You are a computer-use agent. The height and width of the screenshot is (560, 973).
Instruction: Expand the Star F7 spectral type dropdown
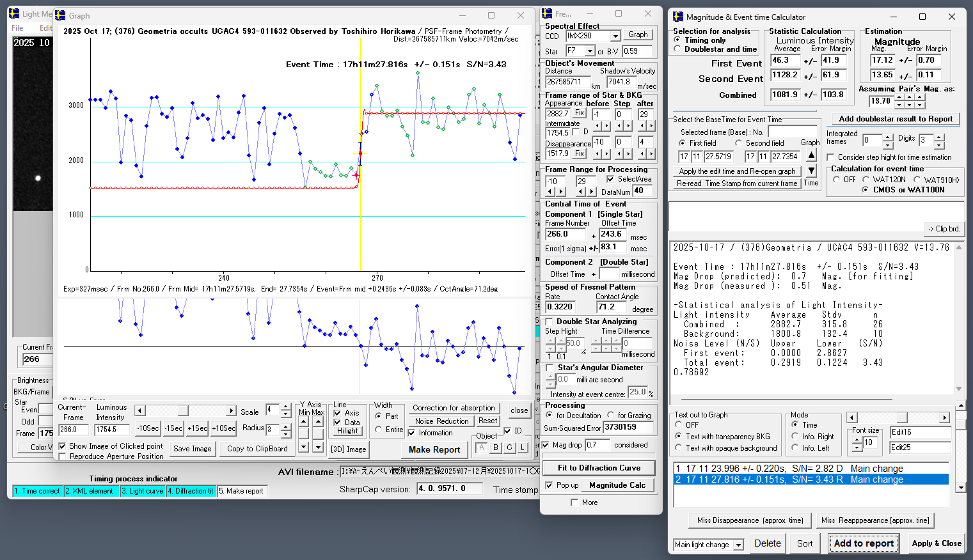point(589,51)
